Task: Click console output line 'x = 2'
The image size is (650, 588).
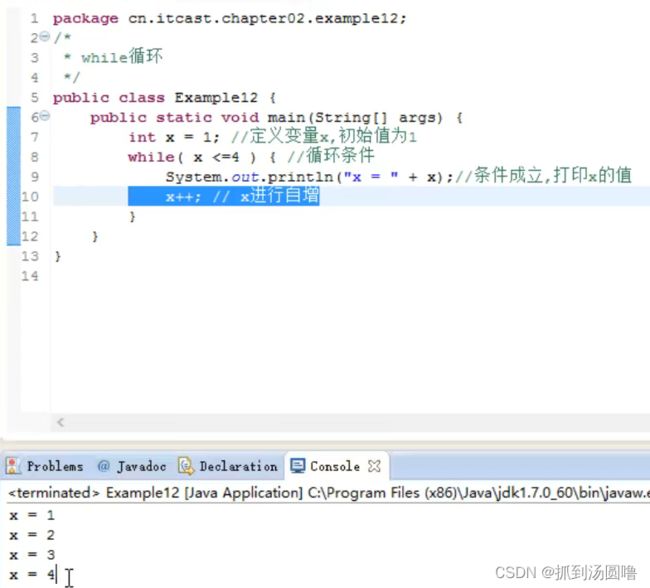Action: 32,535
